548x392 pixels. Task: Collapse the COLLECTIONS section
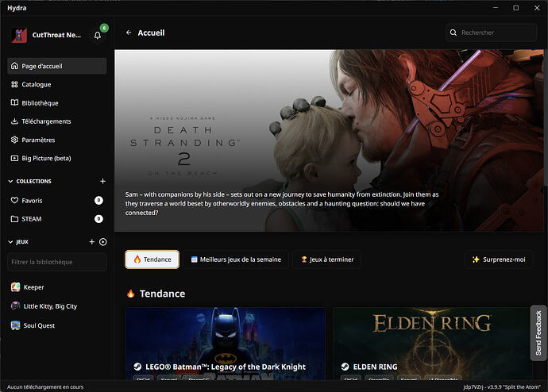10,181
